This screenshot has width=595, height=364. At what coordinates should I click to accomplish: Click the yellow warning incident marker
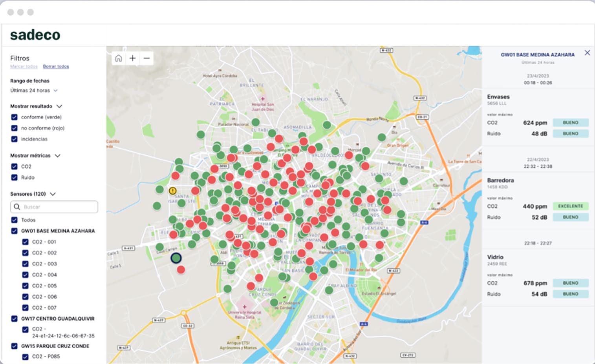point(172,191)
